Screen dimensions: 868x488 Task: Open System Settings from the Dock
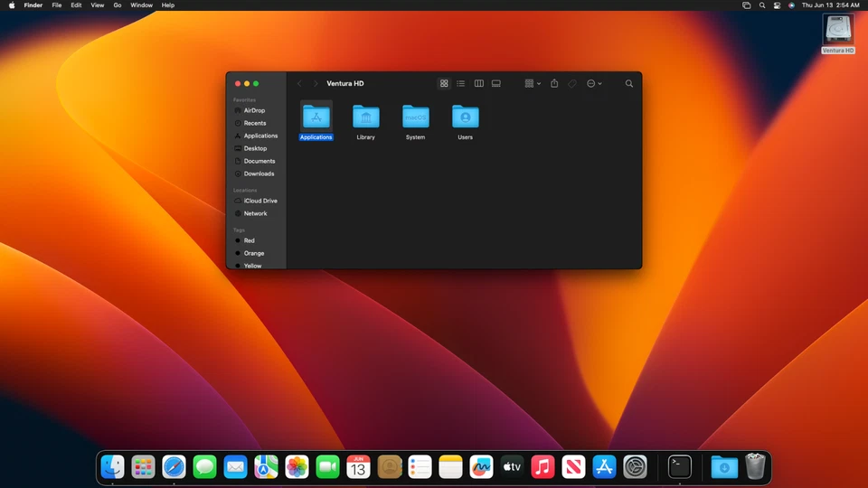pyautogui.click(x=635, y=467)
